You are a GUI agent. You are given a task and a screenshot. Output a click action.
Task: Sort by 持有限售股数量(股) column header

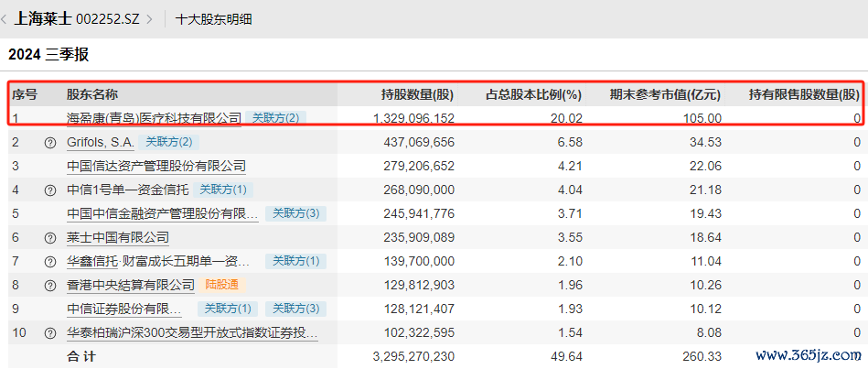(804, 94)
